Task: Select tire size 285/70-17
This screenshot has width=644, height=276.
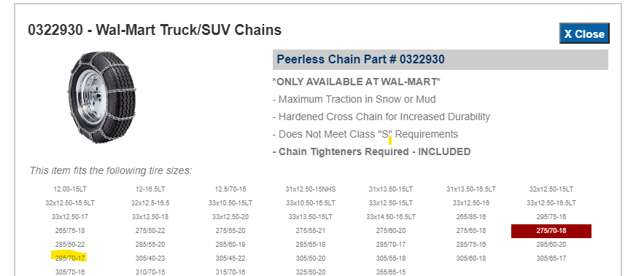Action: [391, 245]
